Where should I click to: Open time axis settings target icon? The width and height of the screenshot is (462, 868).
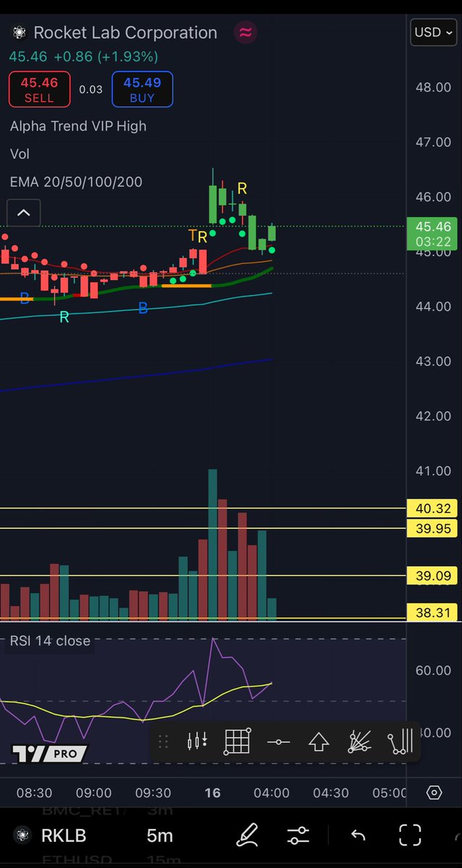[x=434, y=793]
